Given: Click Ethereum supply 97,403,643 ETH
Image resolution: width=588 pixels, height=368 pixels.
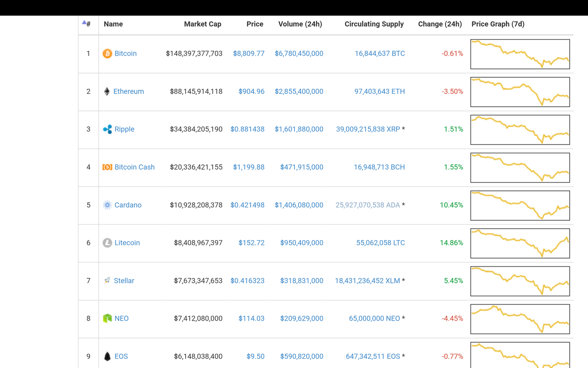Looking at the screenshot, I should point(380,92).
